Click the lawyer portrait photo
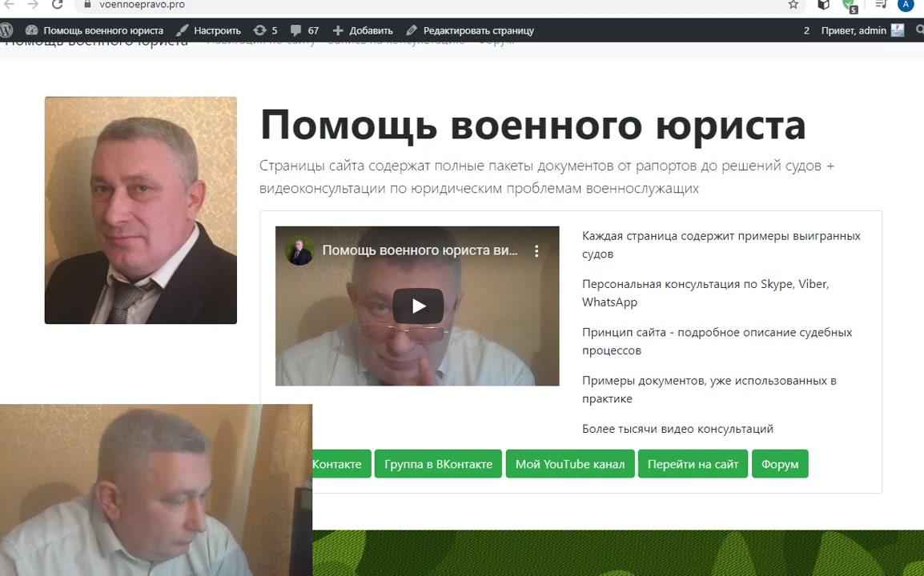The height and width of the screenshot is (576, 924). click(x=141, y=210)
